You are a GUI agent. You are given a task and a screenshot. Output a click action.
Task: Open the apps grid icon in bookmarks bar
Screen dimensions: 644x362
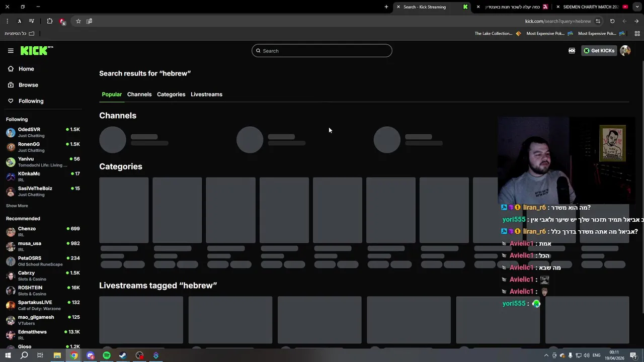coord(637,34)
